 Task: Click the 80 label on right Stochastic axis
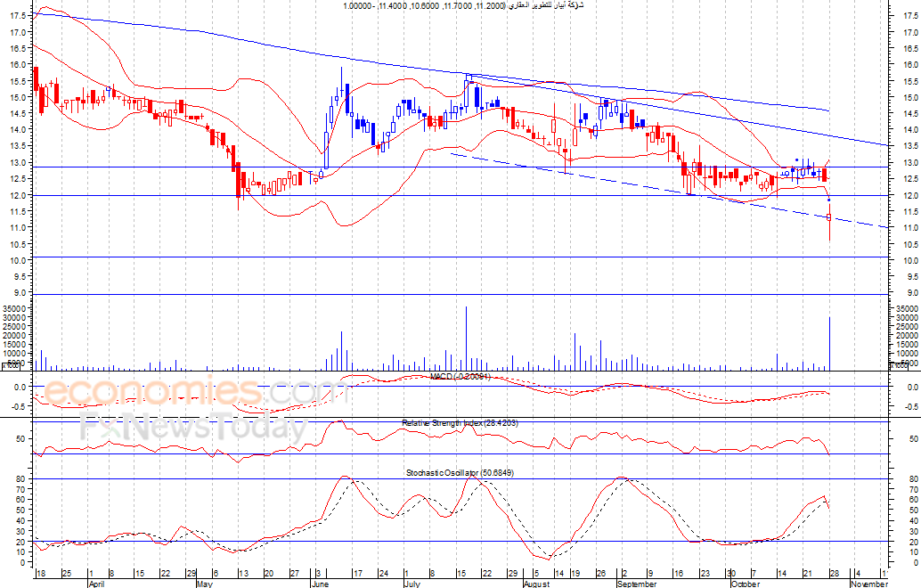[x=913, y=479]
